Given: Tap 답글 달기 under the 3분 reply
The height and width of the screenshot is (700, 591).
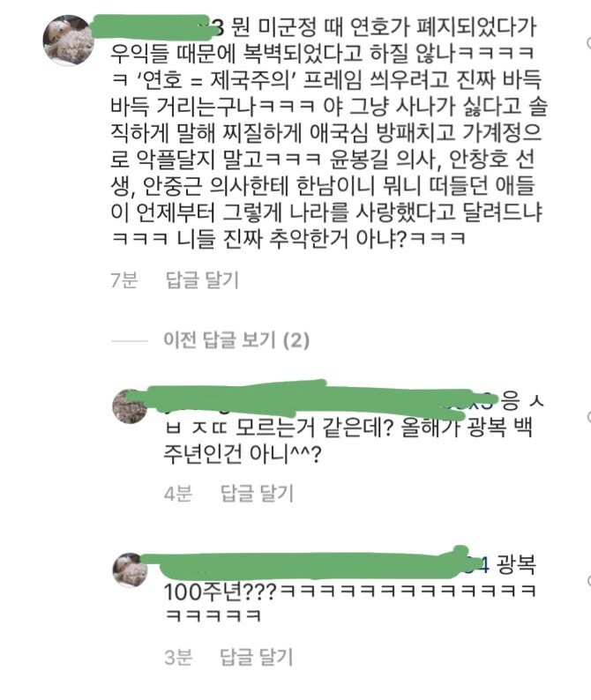Looking at the screenshot, I should (257, 657).
